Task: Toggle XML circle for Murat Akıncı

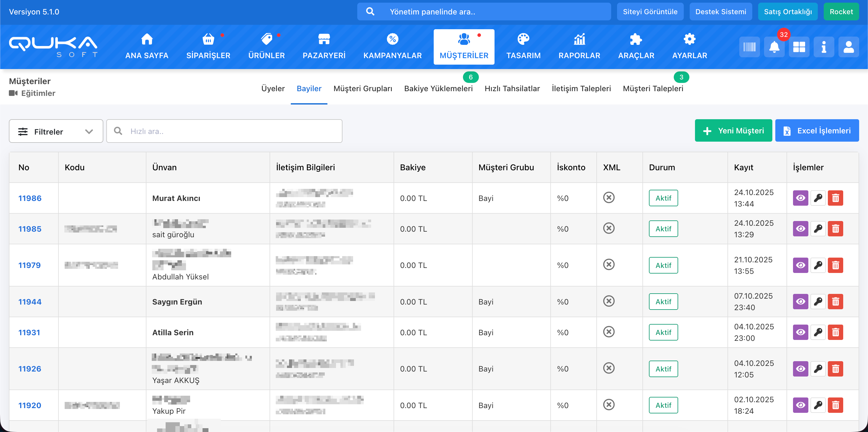Action: click(x=608, y=198)
